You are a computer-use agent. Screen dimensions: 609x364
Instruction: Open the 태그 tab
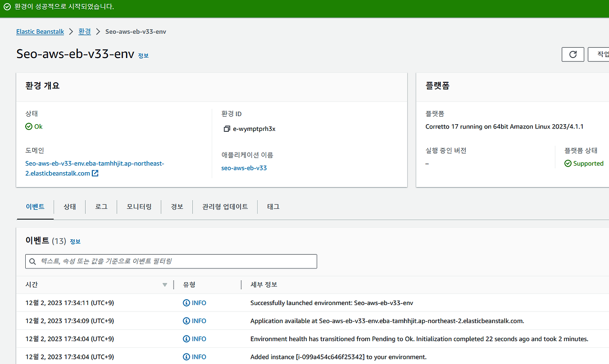(273, 207)
